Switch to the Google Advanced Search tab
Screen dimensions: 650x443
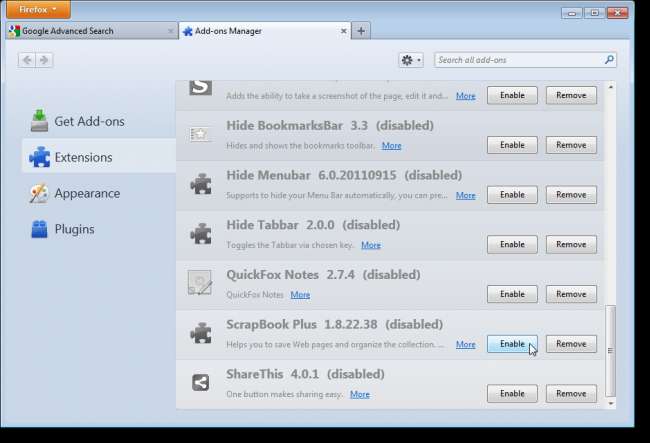tap(92, 31)
